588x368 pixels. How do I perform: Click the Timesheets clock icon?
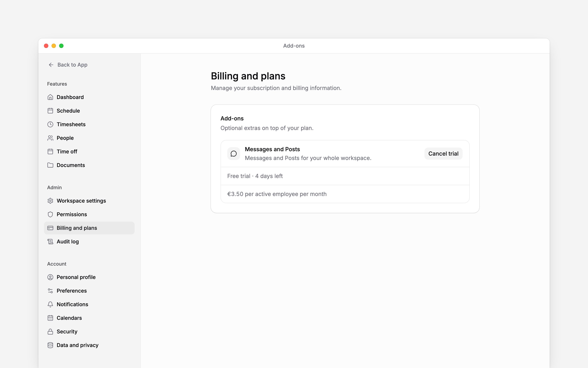point(50,124)
